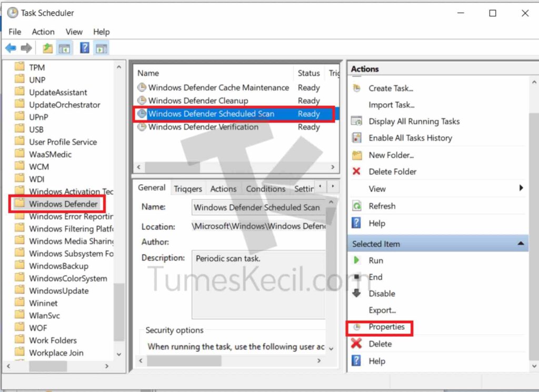Click the clock icon of Defender Verification task
539x392 pixels.
pyautogui.click(x=142, y=127)
